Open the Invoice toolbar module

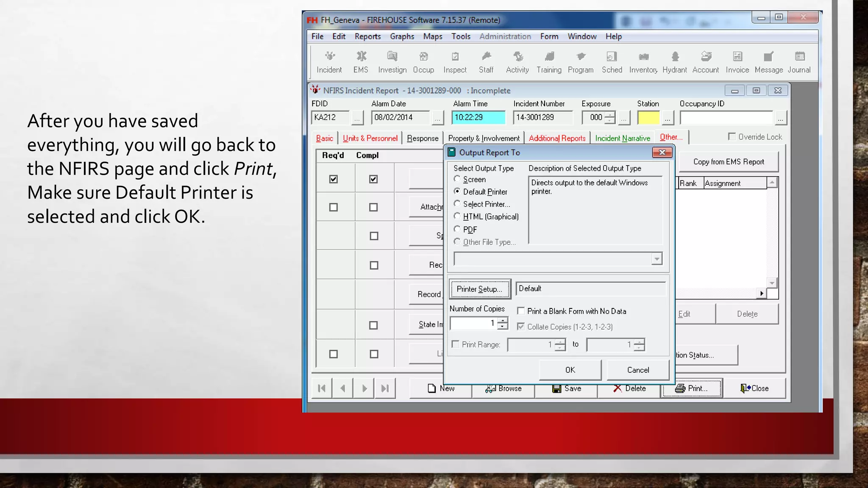(x=737, y=62)
